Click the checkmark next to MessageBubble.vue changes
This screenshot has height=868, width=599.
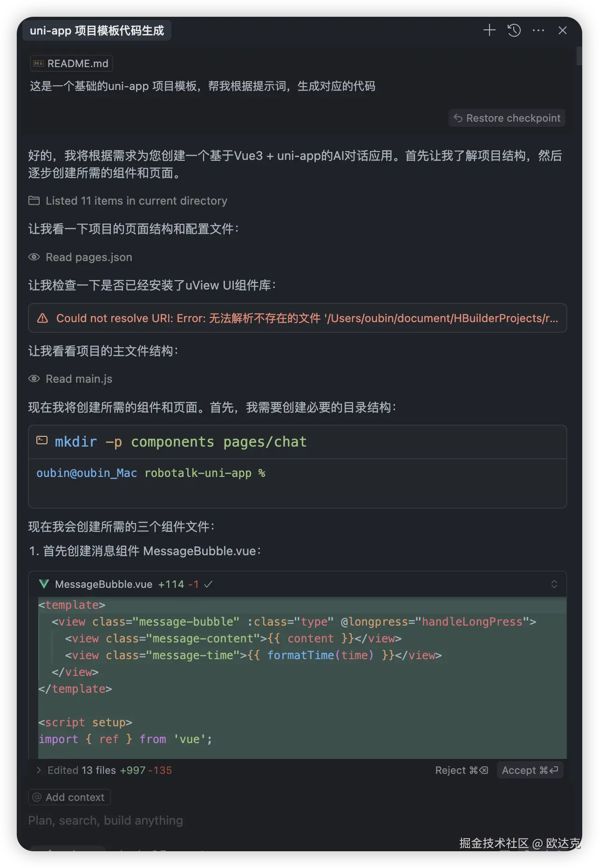tap(208, 584)
